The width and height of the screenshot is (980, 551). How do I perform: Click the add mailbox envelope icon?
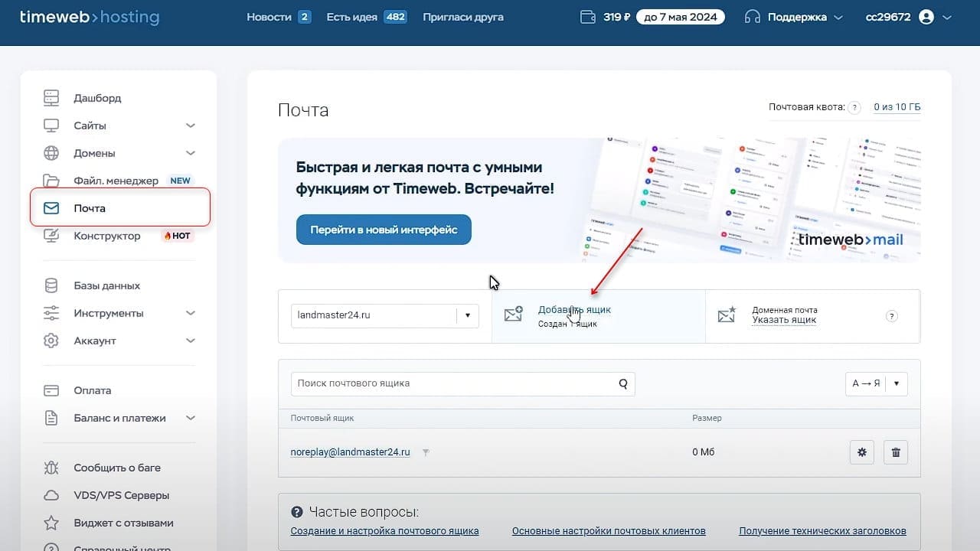(x=514, y=314)
